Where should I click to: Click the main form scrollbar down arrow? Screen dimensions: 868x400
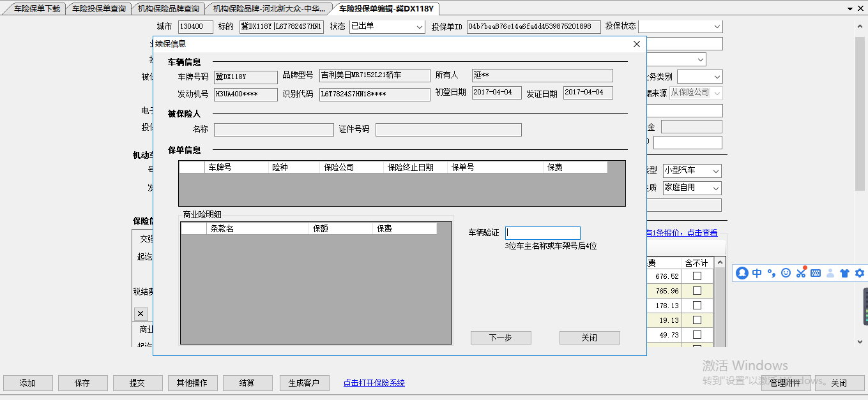click(x=860, y=341)
